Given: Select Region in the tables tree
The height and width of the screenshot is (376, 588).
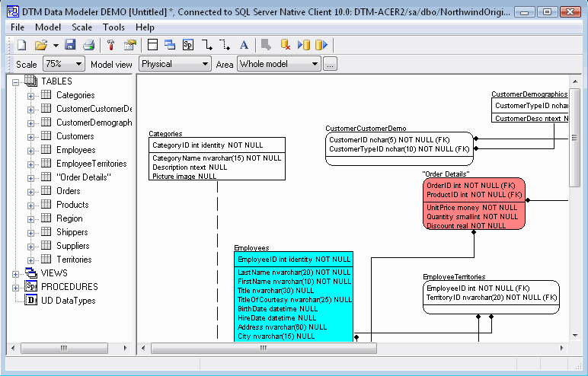Looking at the screenshot, I should [x=69, y=218].
